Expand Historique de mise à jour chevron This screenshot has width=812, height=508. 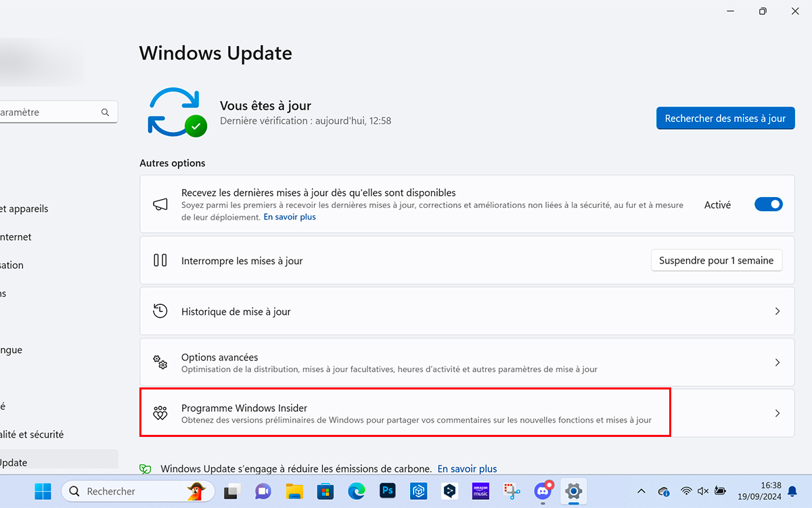pyautogui.click(x=777, y=312)
